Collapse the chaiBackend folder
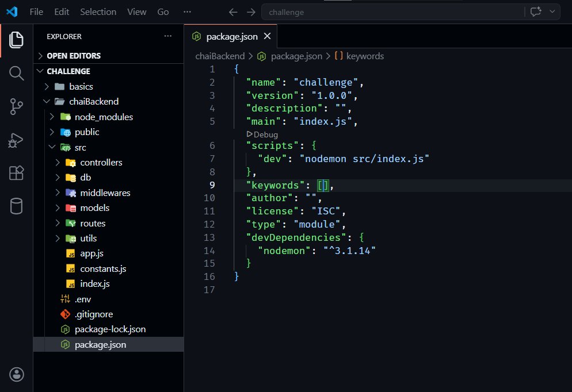 coord(108,101)
